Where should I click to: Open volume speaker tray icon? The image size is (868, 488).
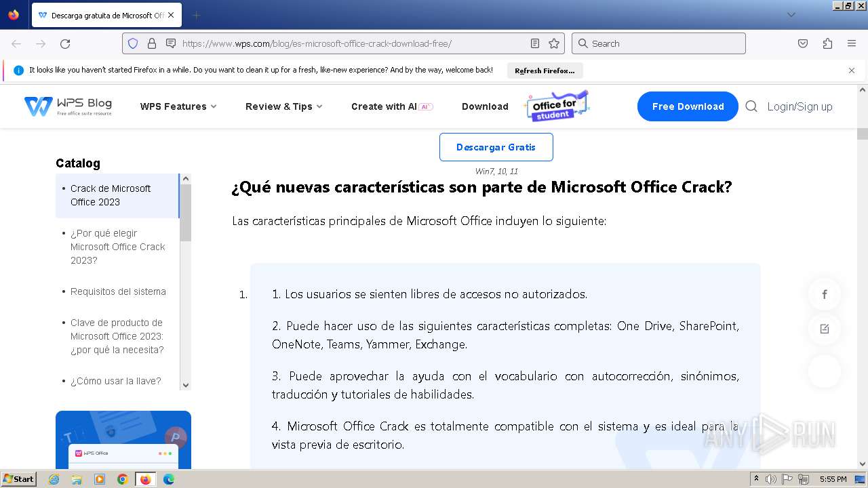771,479
